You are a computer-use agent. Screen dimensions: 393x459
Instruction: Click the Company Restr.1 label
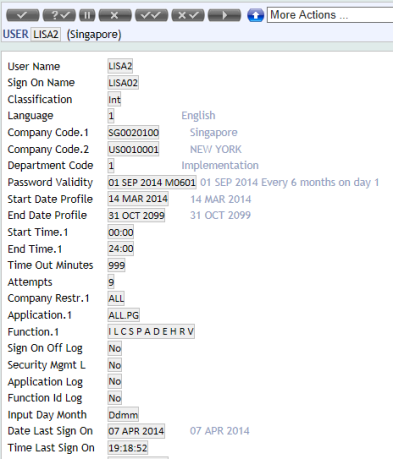point(49,298)
